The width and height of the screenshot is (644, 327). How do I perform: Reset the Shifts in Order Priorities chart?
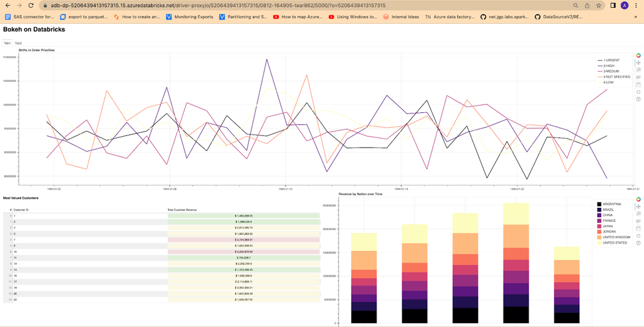tap(638, 92)
